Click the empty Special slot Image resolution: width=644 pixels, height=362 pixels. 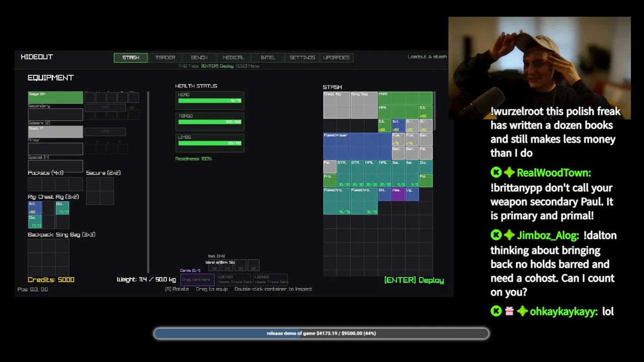pos(55,165)
